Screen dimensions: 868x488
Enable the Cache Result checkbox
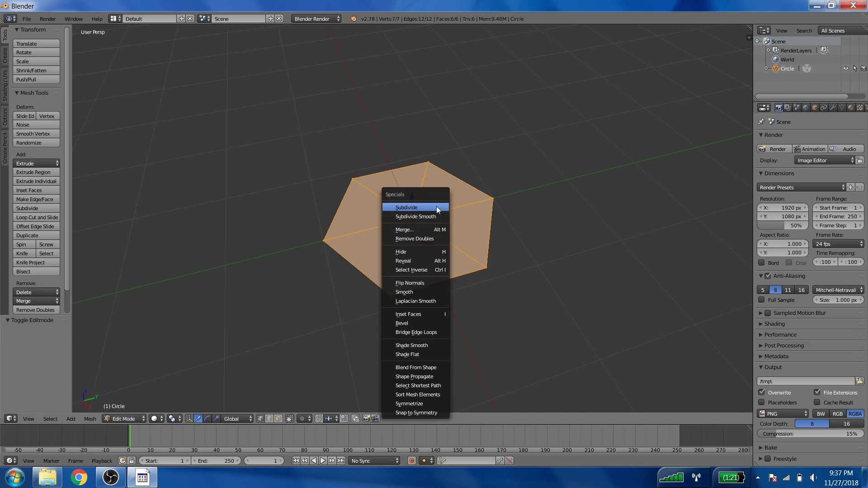click(x=817, y=402)
